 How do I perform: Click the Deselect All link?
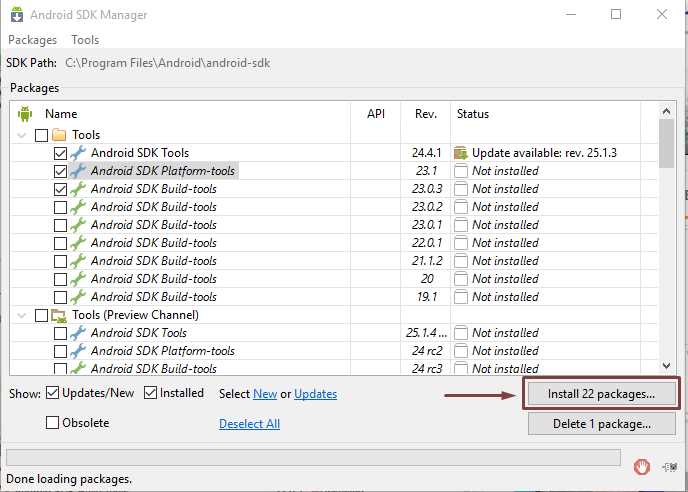coord(249,424)
